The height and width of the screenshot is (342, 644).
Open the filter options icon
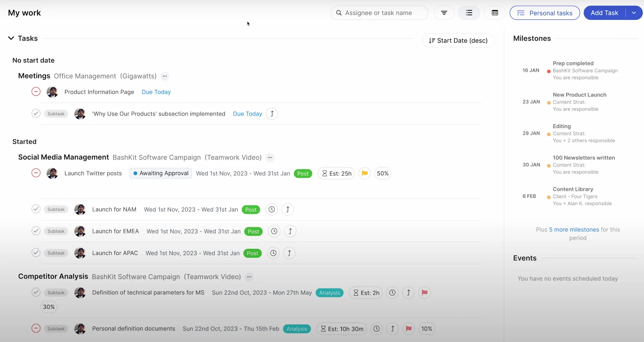coord(444,13)
